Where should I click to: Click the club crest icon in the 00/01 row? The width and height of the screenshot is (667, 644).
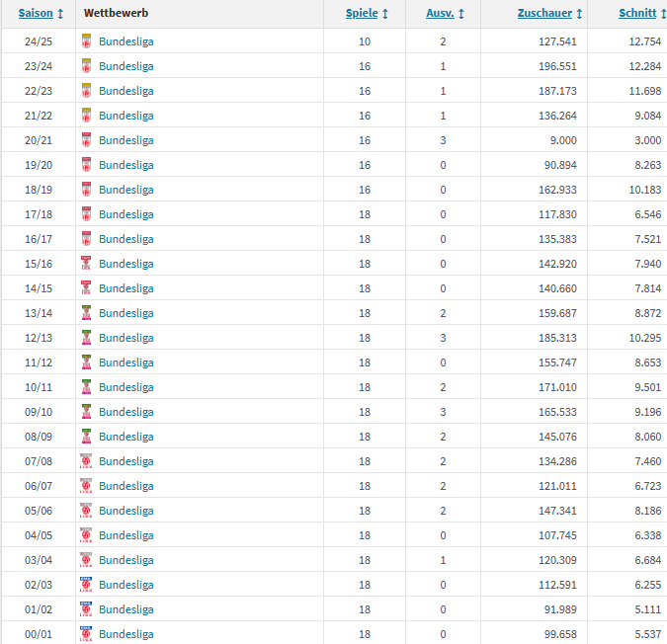click(87, 634)
